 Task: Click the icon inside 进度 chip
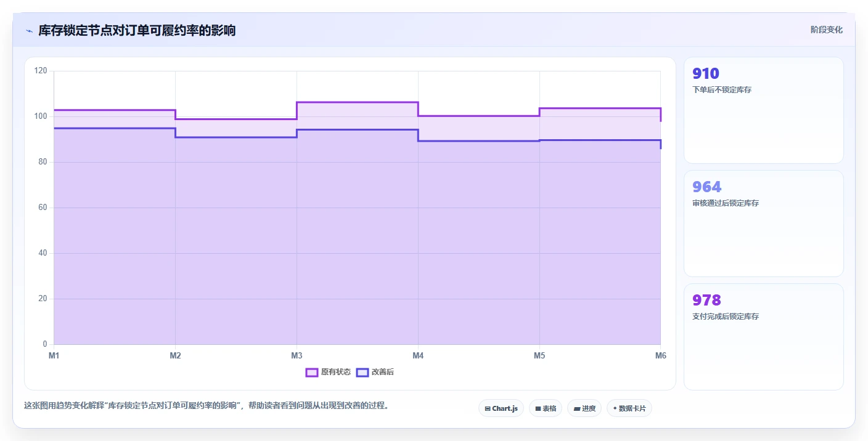coord(576,408)
